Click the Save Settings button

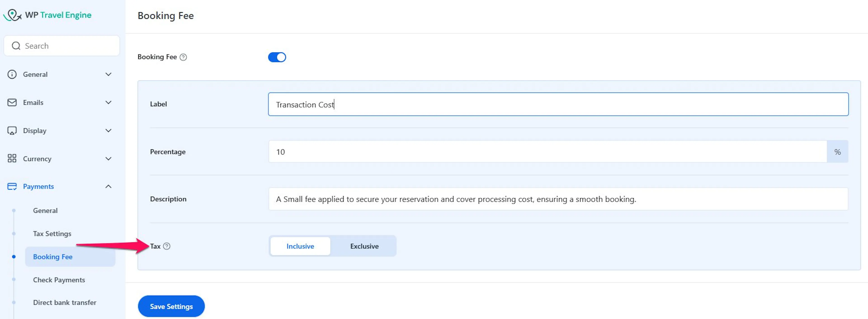(x=171, y=306)
